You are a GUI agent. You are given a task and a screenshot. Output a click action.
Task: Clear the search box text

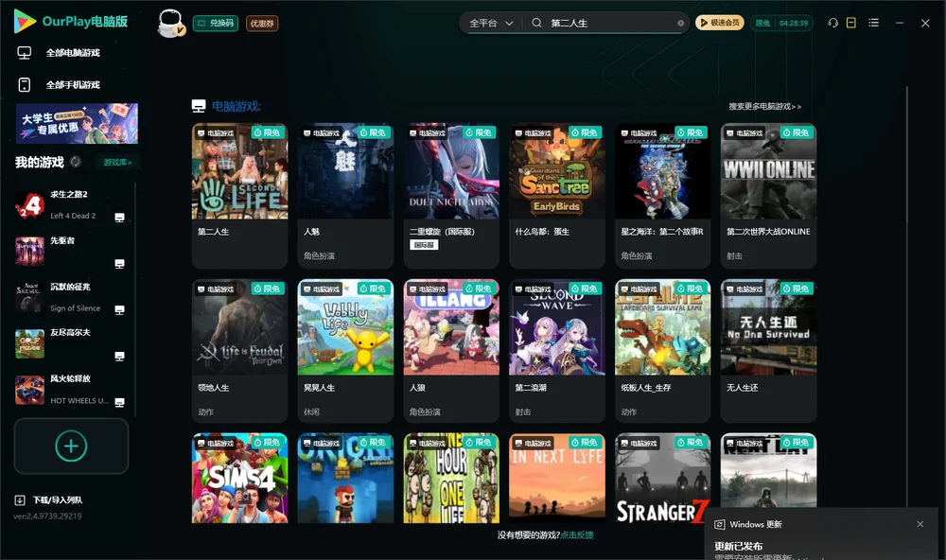click(680, 24)
